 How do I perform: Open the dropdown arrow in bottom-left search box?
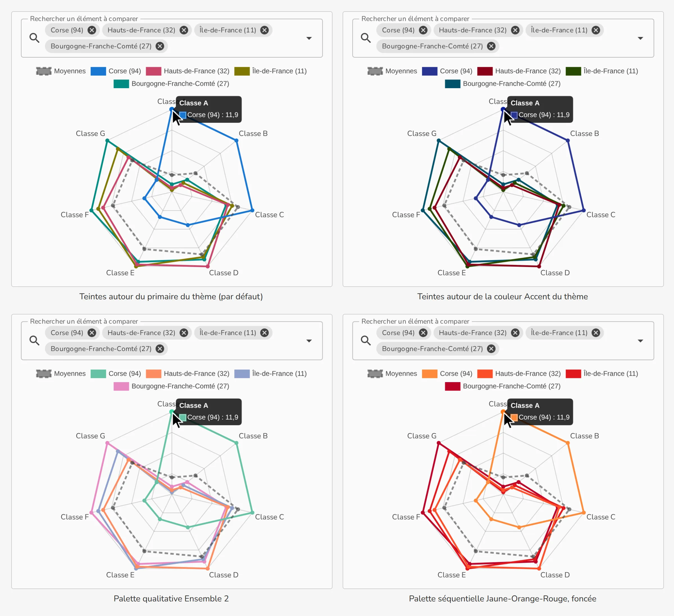(x=309, y=341)
